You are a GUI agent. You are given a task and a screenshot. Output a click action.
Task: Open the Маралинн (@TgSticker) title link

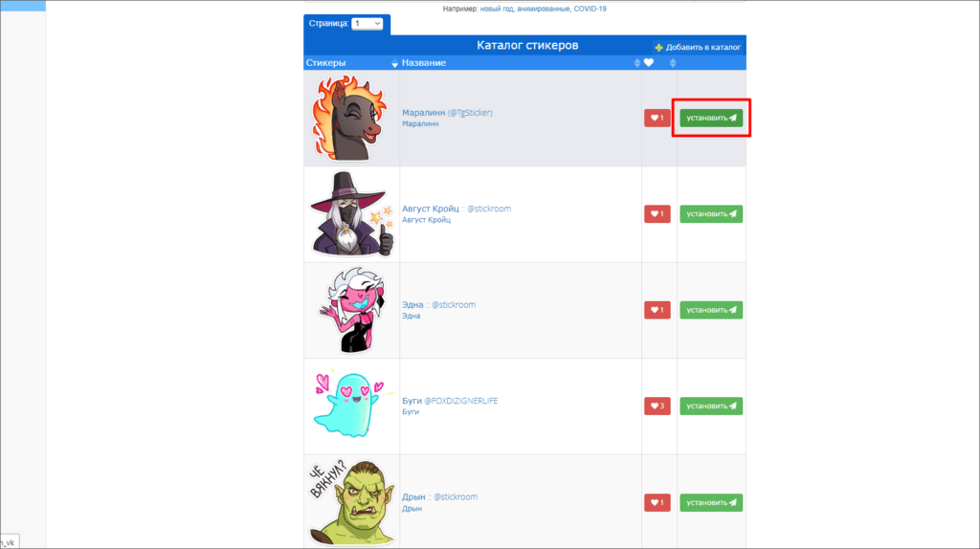pyautogui.click(x=447, y=113)
